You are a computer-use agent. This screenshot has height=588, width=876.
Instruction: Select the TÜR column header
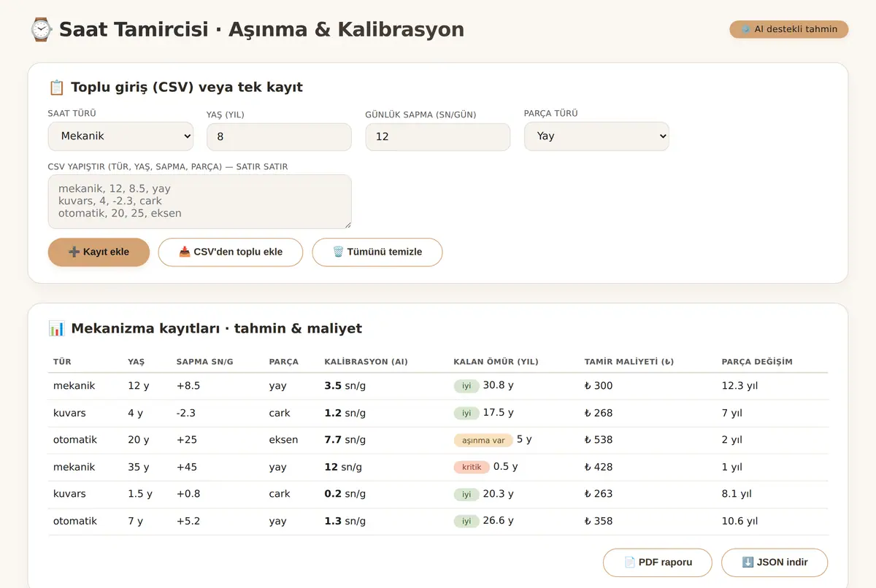click(x=62, y=362)
